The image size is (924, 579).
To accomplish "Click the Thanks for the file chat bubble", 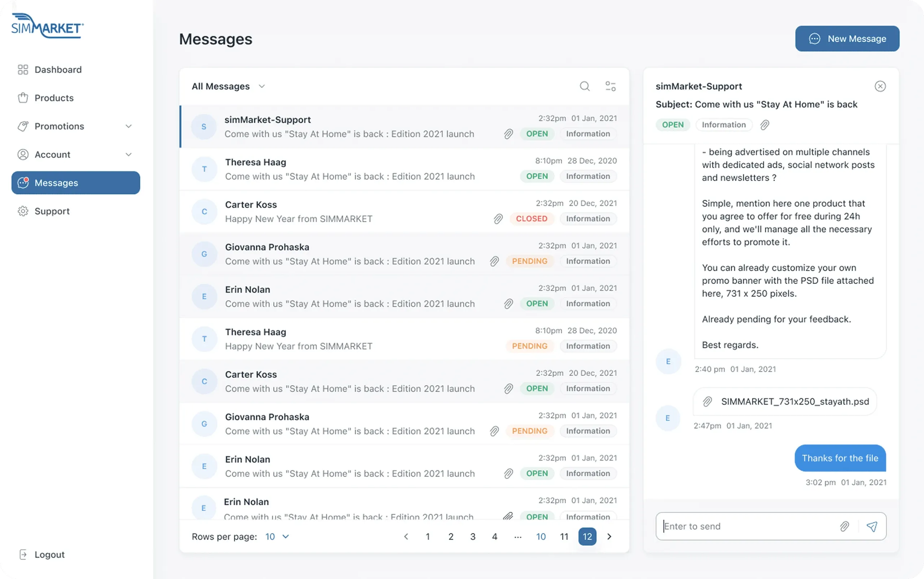I will [840, 458].
